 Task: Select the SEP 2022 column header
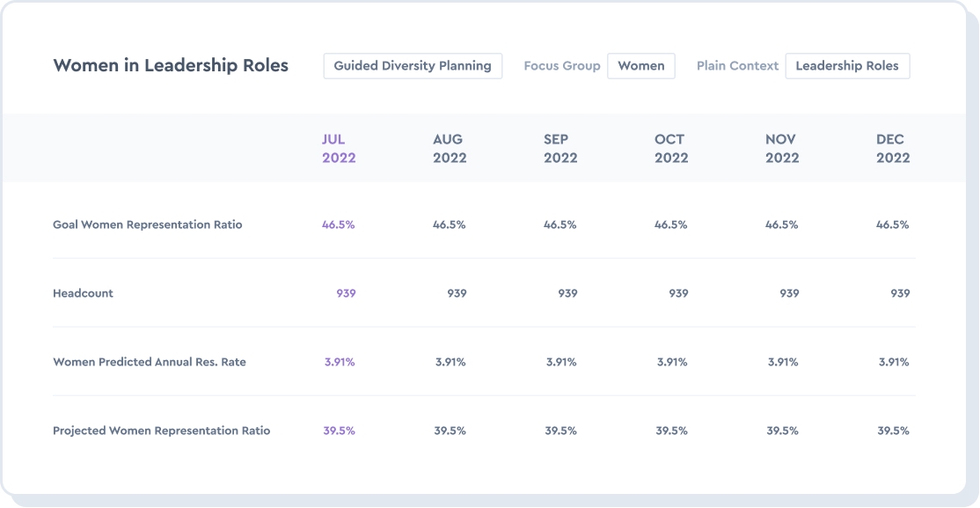[x=558, y=148]
